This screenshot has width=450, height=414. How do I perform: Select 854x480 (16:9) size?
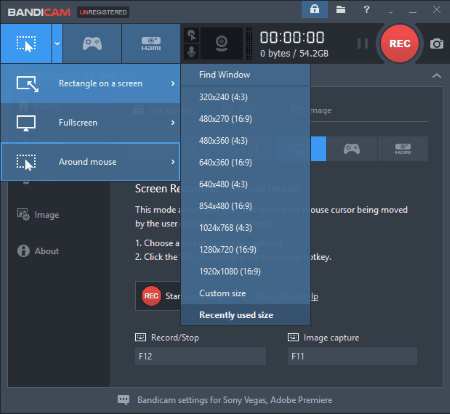(x=245, y=206)
